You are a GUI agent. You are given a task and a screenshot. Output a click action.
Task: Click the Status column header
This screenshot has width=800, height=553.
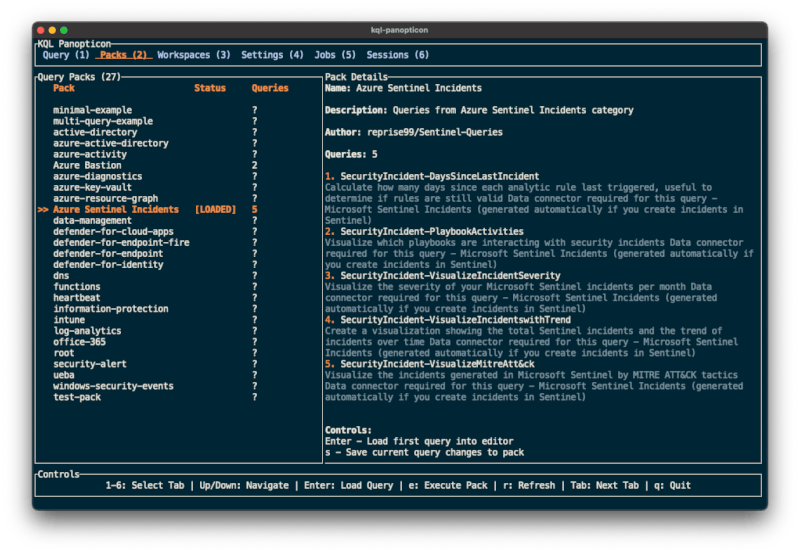[x=210, y=88]
